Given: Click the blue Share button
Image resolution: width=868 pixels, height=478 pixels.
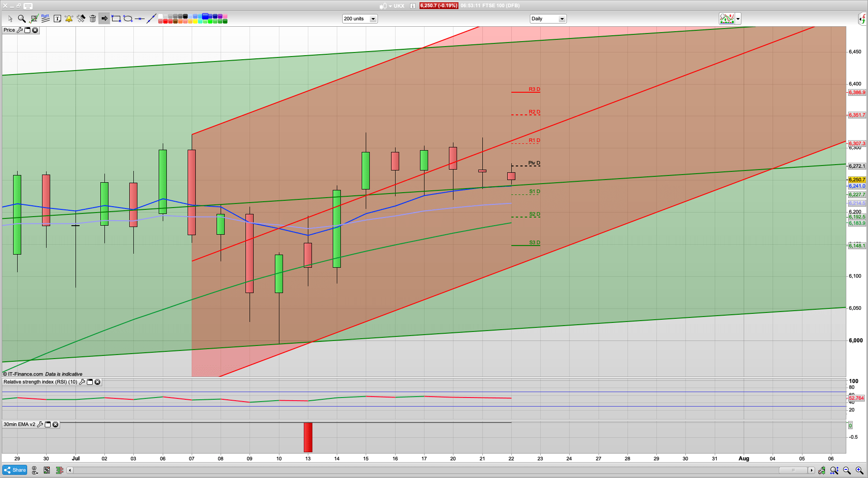Looking at the screenshot, I should pyautogui.click(x=14, y=470).
